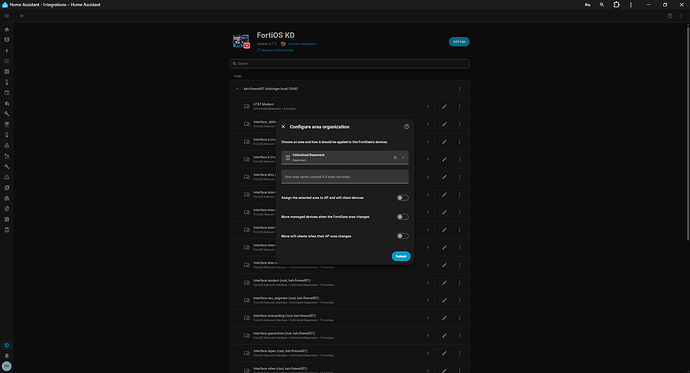The height and width of the screenshot is (373, 690).
Task: Collapse the kah-firewall01 hub list
Action: 237,89
